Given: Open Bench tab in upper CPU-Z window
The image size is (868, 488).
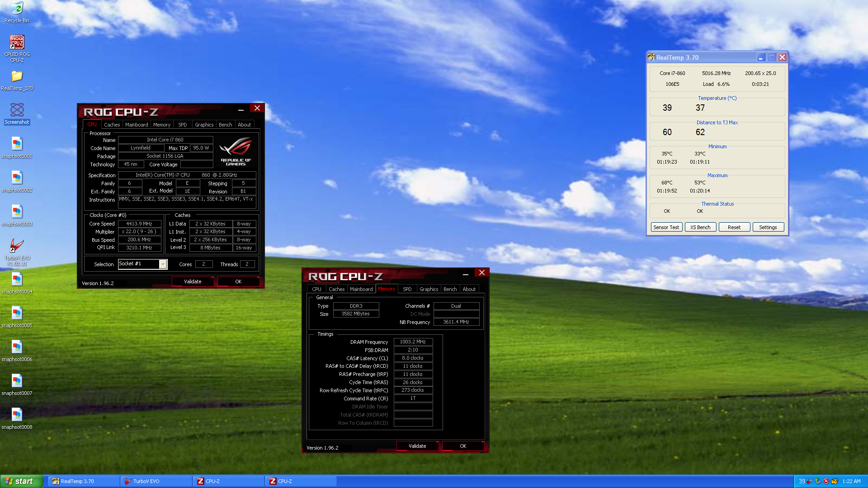Looking at the screenshot, I should [x=225, y=125].
